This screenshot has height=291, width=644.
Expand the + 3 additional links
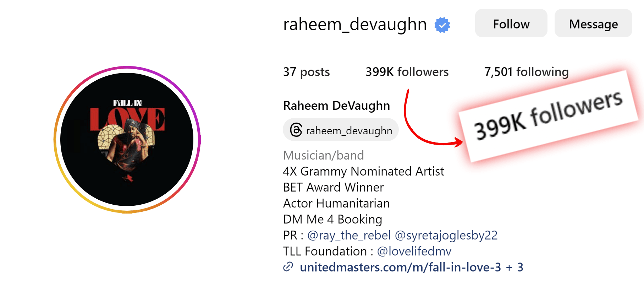point(514,267)
